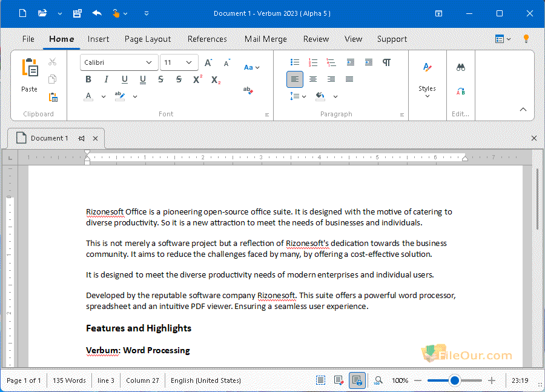
Task: Clear formatting with the eraser icon
Action: (x=248, y=90)
